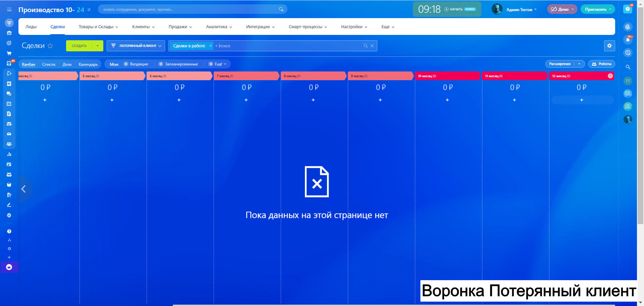Click the top search magnifier icon
The image size is (644, 306).
[x=281, y=9]
